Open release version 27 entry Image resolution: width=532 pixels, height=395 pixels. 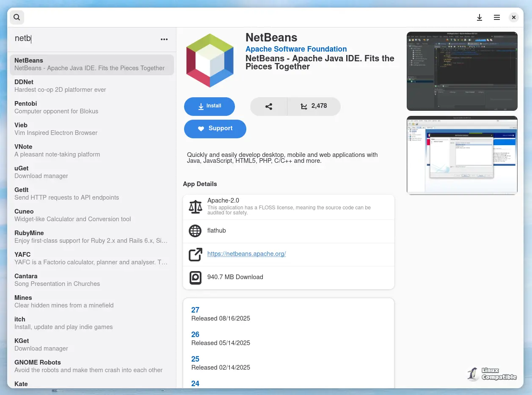195,310
